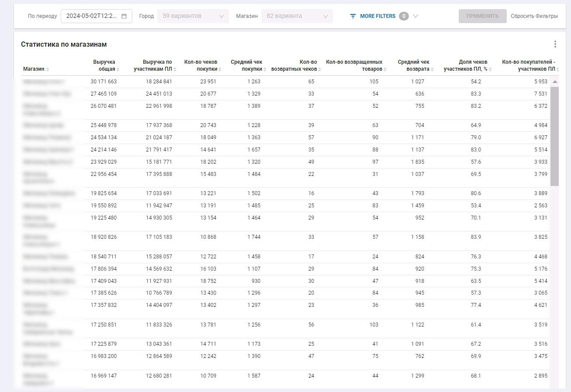Viewport: 571px width, 392px height.
Task: Select cell with value 12 680 281
Action: pos(159,376)
